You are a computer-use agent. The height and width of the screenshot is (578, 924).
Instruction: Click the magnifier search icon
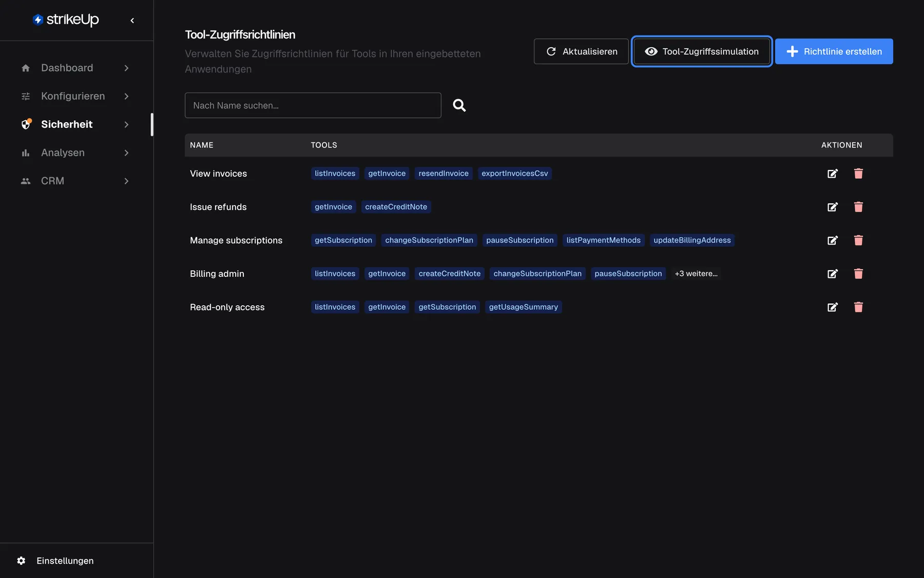pyautogui.click(x=459, y=105)
